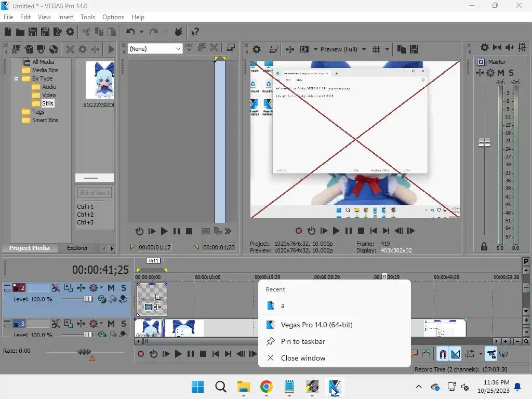Open track 2 FX dropdown arrow
This screenshot has width=532, height=399.
click(101, 288)
